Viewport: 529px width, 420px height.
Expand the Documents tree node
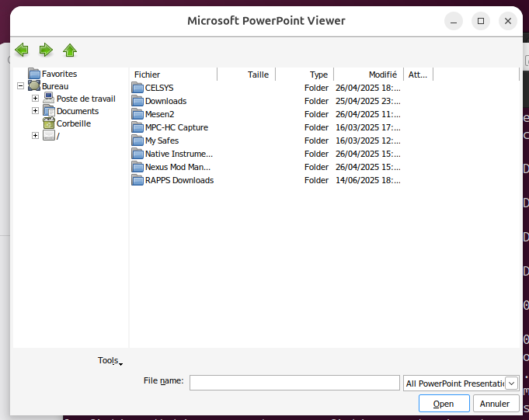(x=35, y=110)
